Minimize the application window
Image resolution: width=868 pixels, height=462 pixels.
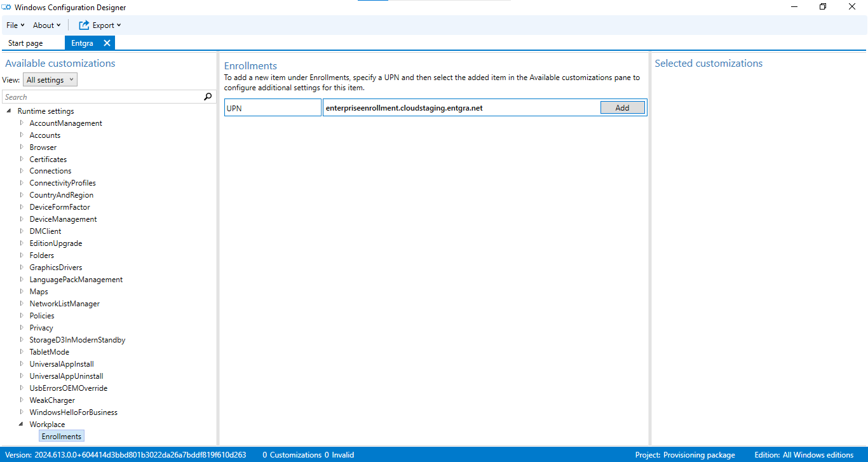click(794, 7)
